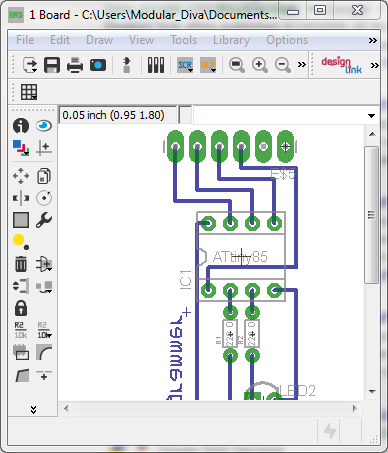Screen dimensions: 388x453
Task: Expand more left toolbar tools chevron
Action: tap(33, 410)
